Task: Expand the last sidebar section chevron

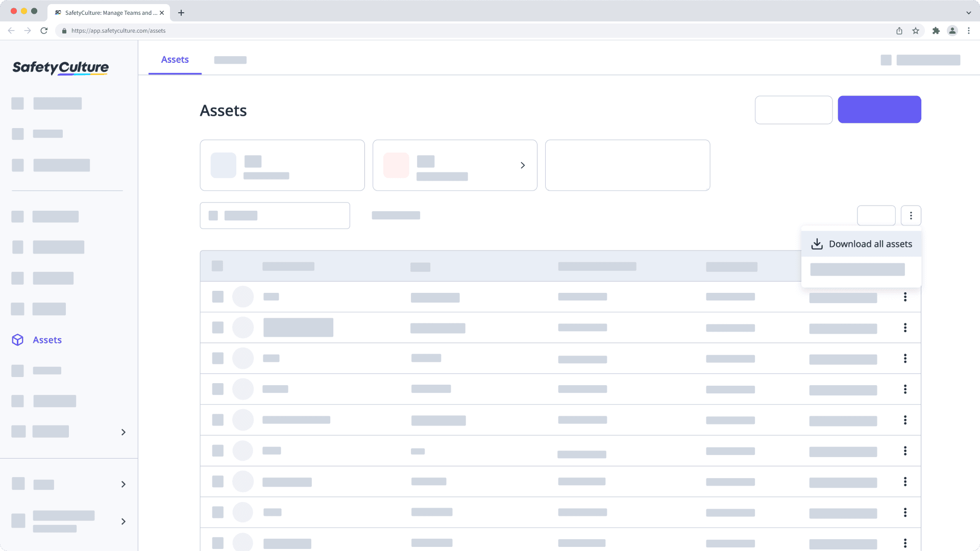Action: (123, 521)
